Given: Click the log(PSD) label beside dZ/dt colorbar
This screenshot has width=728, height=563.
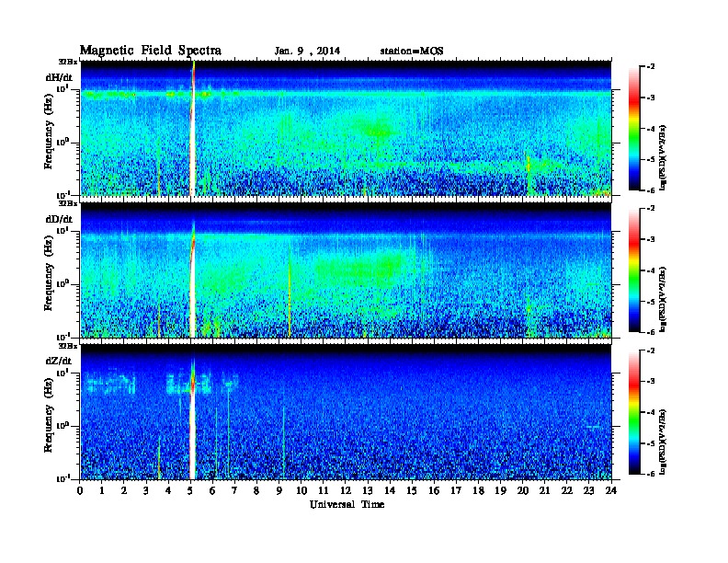Looking at the screenshot, I should point(663,442).
